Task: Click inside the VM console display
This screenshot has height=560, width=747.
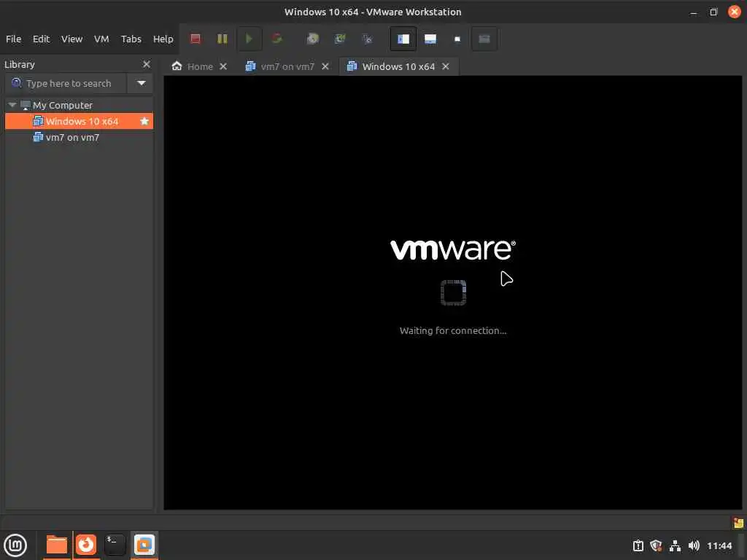Action: pos(452,292)
